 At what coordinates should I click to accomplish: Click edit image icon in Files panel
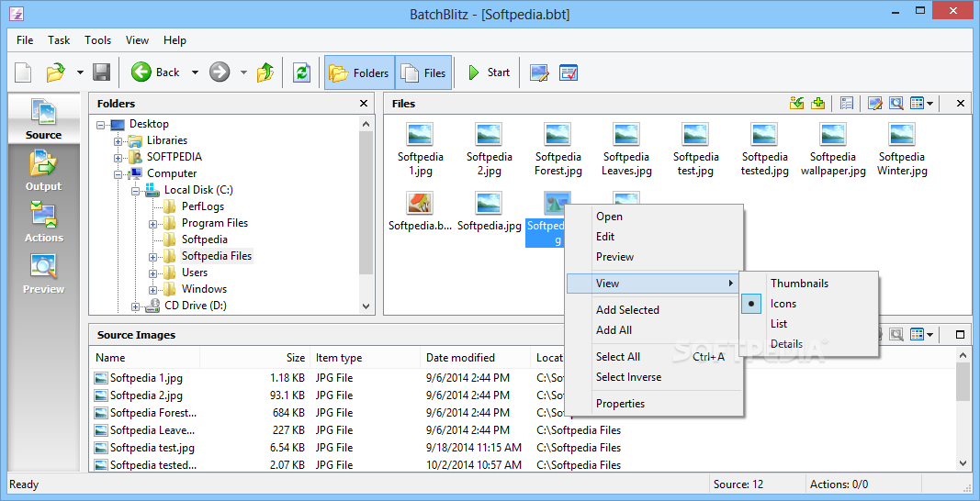(875, 103)
